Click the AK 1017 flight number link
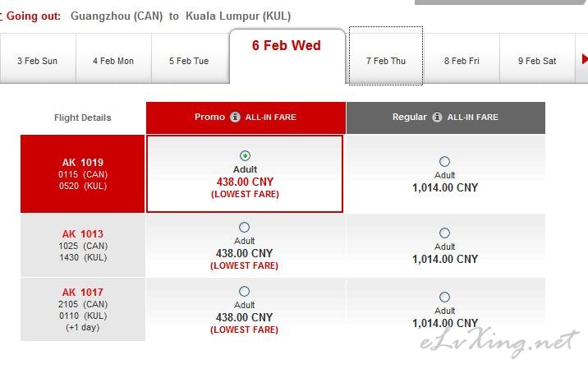 coord(82,292)
